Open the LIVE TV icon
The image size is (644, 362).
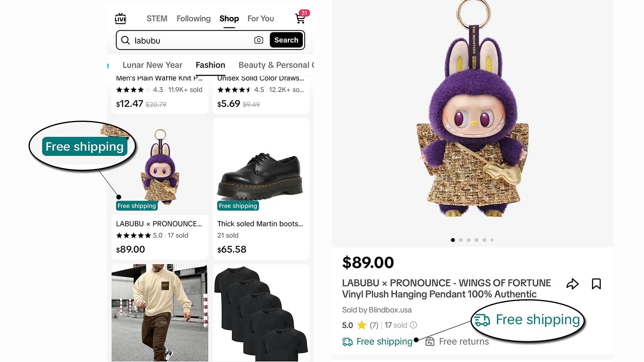120,19
